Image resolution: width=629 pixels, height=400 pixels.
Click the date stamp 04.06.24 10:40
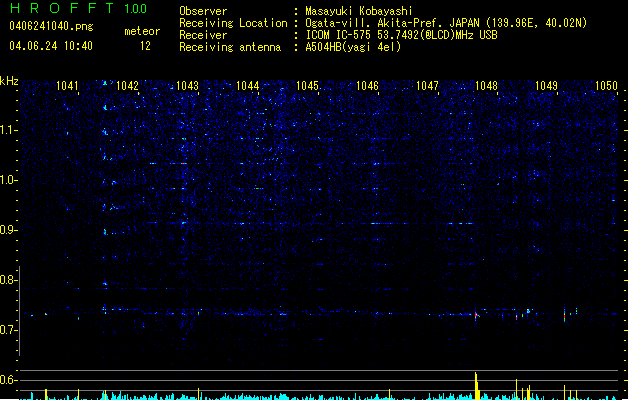click(51, 46)
